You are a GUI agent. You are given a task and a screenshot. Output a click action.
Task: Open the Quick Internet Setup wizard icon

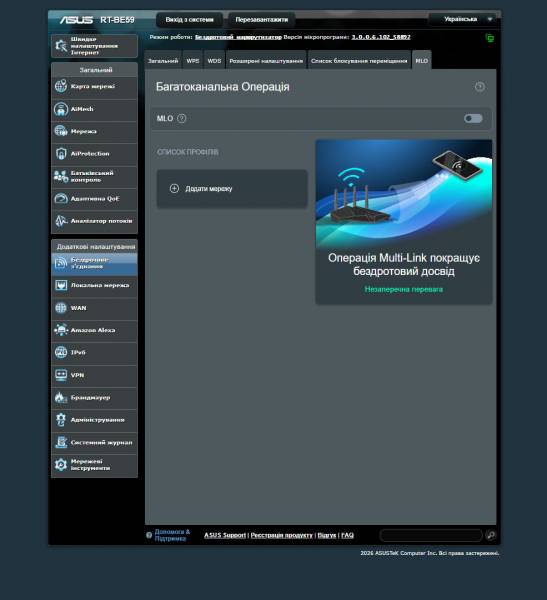click(x=61, y=46)
